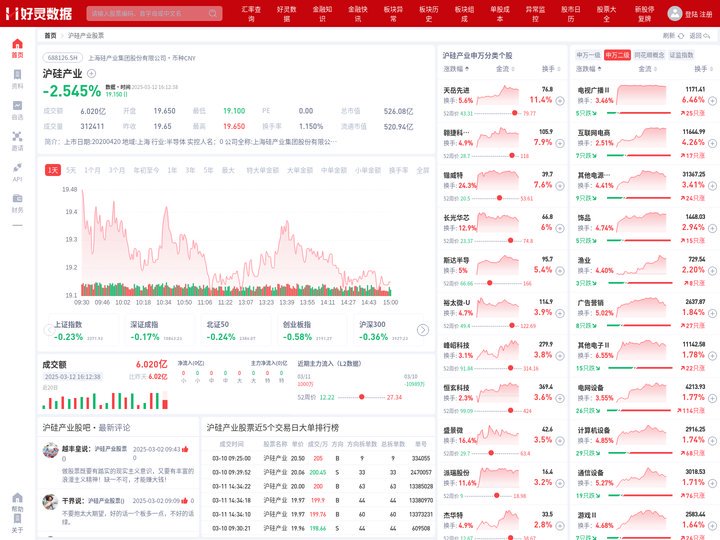Screen dimensions: 720x540
Task: Sort stocks panel by 换手
Action: [551, 69]
